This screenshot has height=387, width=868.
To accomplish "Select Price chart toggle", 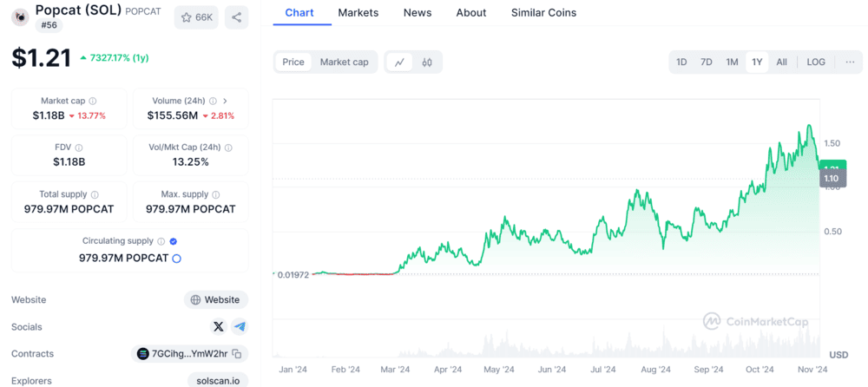I will 293,62.
